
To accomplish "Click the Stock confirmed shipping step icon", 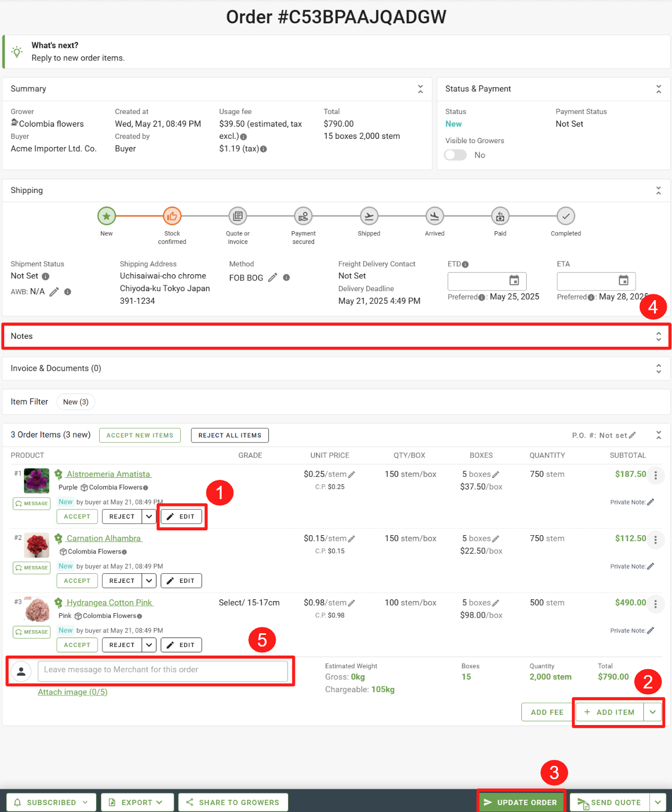I will point(172,216).
